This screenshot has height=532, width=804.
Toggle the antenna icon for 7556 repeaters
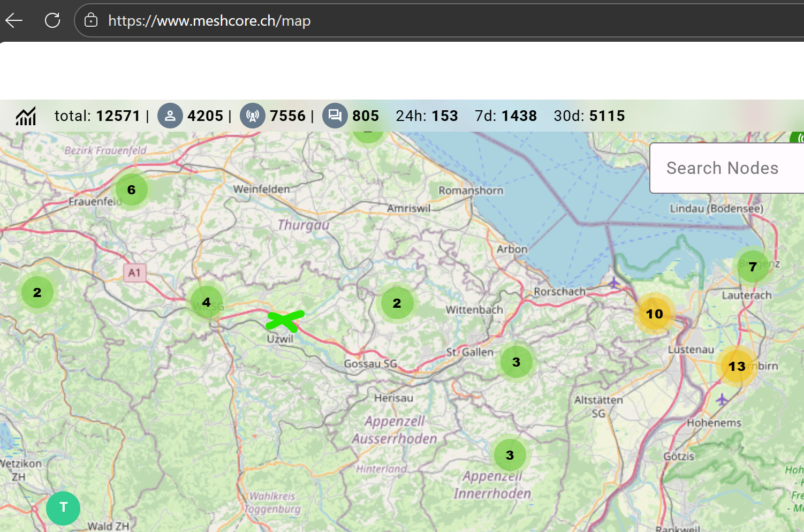coord(253,116)
